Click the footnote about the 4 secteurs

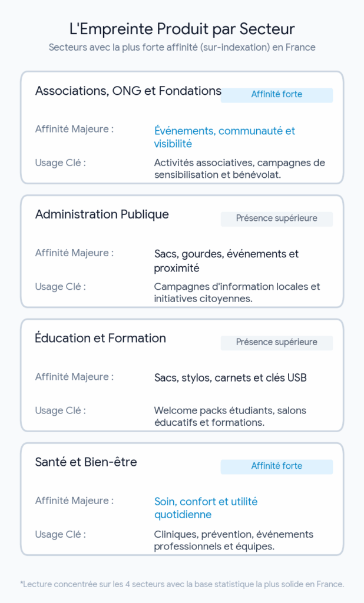point(182,584)
